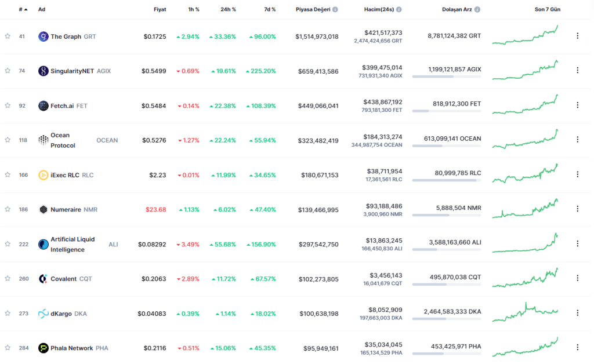This screenshot has width=594, height=364.
Task: Click the ALI 24h change 55.68%
Action: point(223,244)
